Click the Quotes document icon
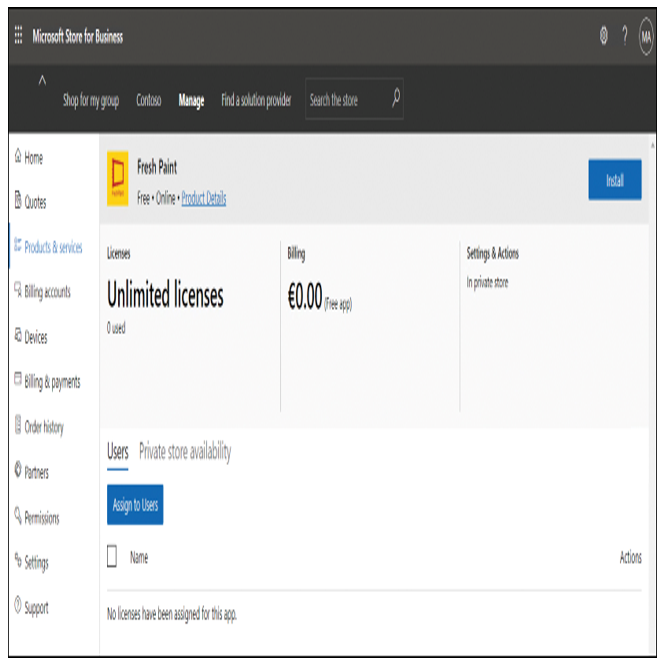664x665 pixels. (x=18, y=200)
